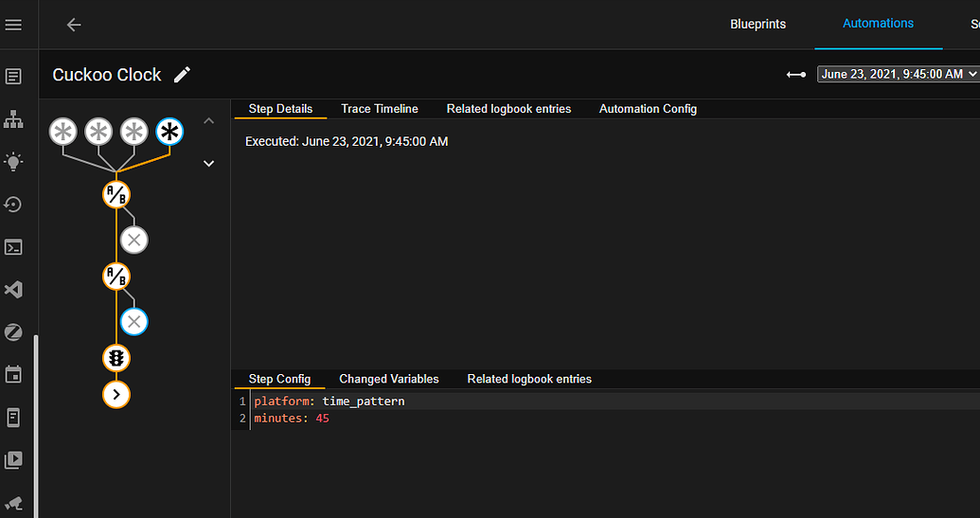The height and width of the screenshot is (518, 980).
Task: Edit the Cuckoo Clock automation via pencil icon
Action: [183, 75]
